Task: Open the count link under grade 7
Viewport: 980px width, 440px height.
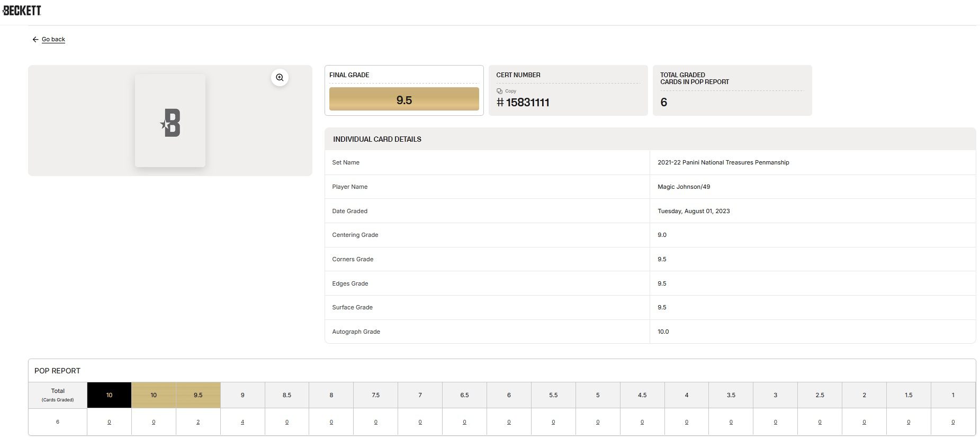Action: coord(420,422)
